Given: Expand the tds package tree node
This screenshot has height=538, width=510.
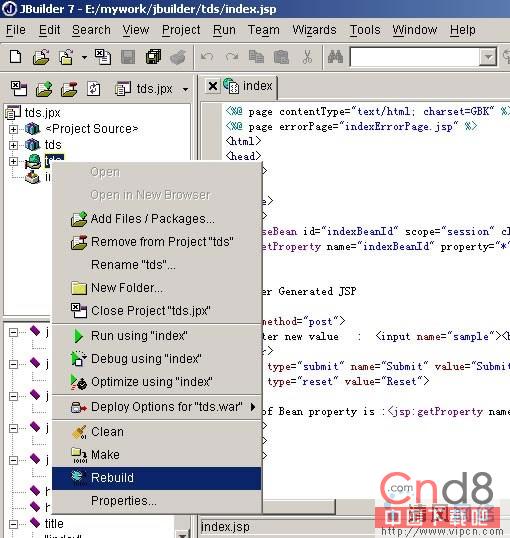Looking at the screenshot, I should (13, 145).
